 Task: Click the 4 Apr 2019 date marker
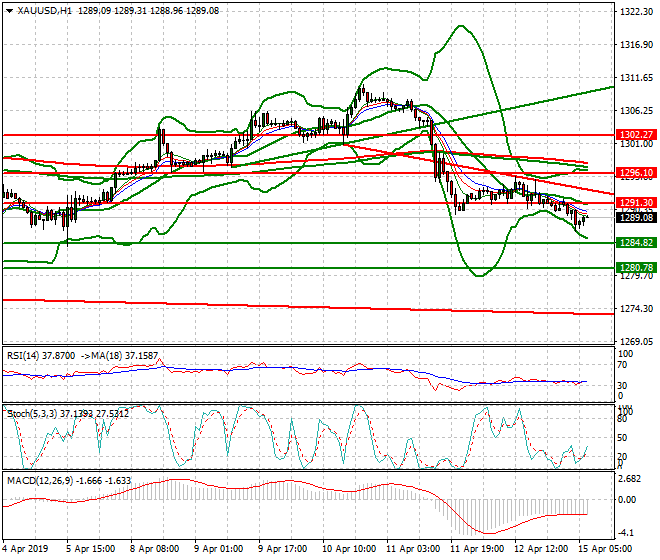point(26,549)
